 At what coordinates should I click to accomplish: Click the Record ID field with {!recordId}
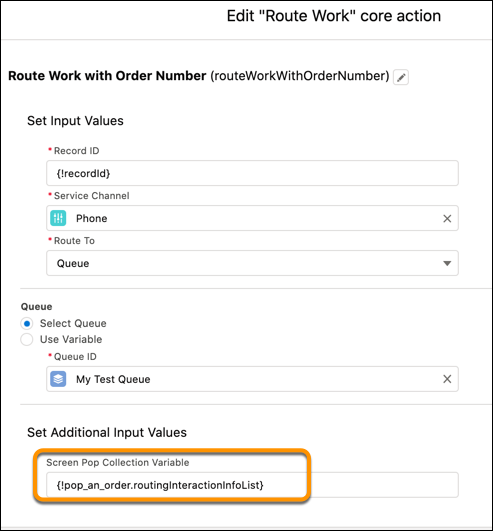(252, 173)
